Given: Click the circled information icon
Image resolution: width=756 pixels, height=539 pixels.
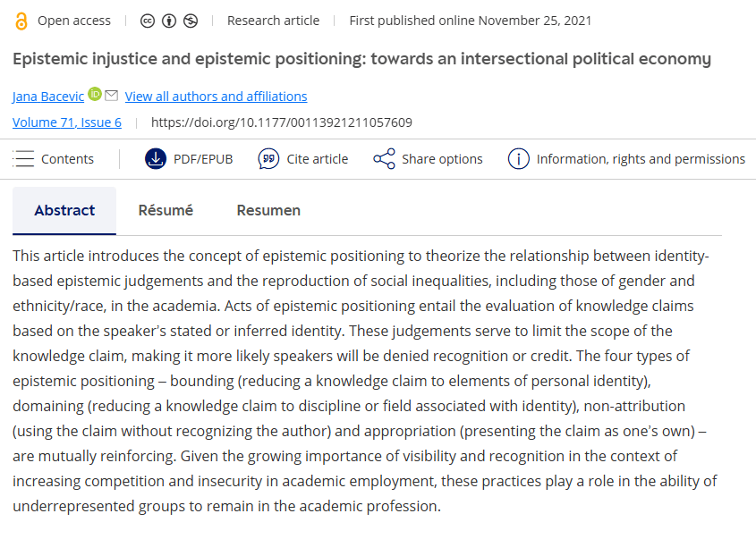Looking at the screenshot, I should click(x=518, y=159).
